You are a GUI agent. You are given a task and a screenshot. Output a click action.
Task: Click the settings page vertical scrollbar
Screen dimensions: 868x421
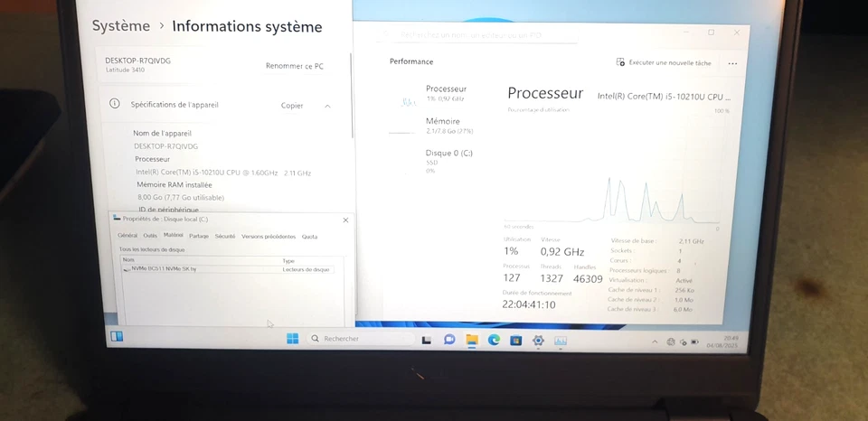tap(351, 95)
